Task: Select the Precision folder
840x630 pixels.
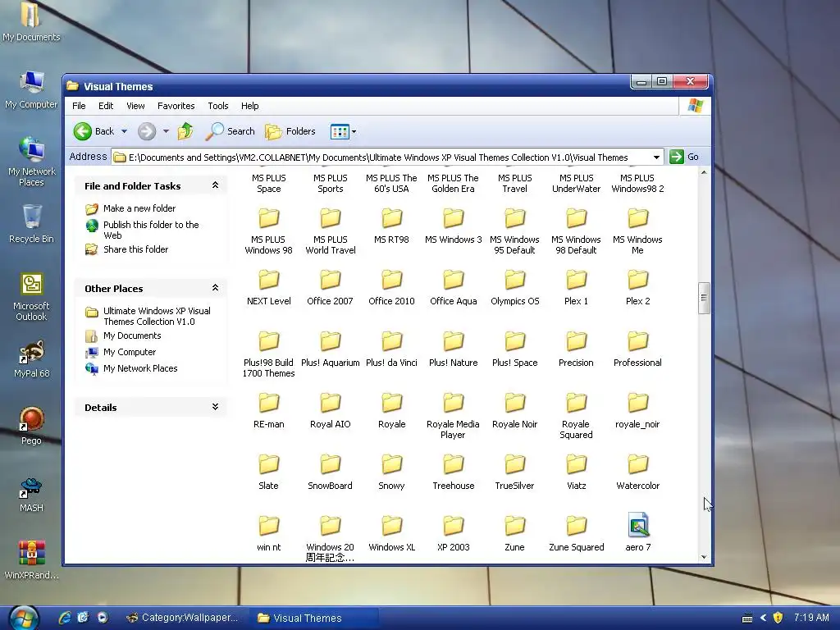Action: pyautogui.click(x=577, y=348)
